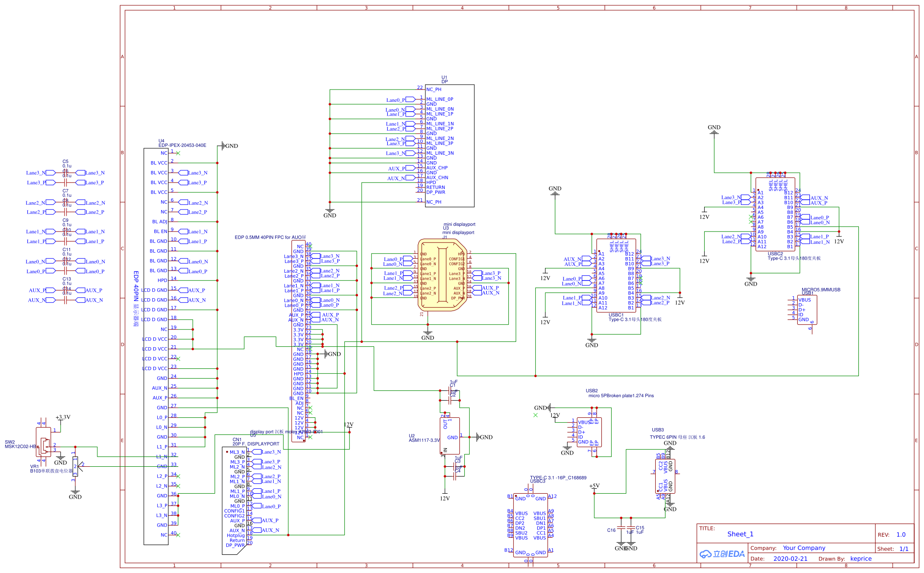Click the GND symbol below USBC1 connector
This screenshot has width=924, height=573.
point(592,342)
